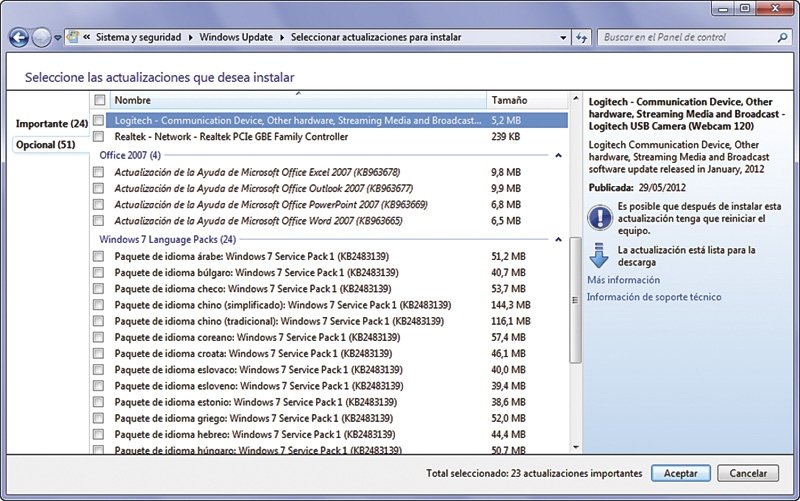Select the 144,3 MB size cell
This screenshot has height=501, width=800.
(x=511, y=305)
